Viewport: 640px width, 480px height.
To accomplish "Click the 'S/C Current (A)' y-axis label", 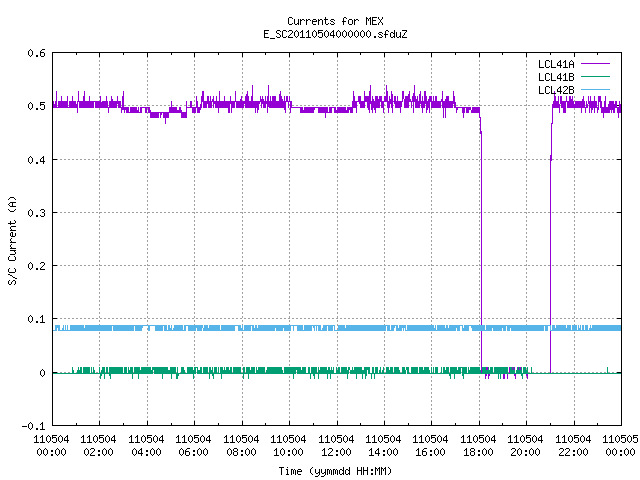I will (12, 240).
